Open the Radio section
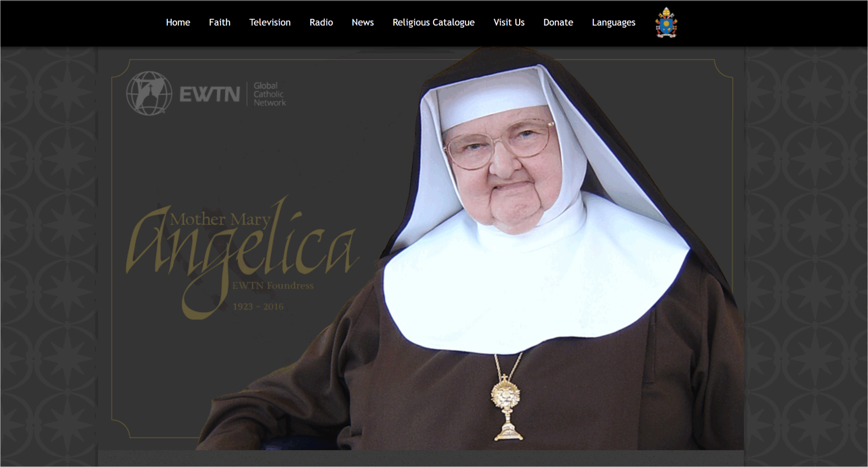This screenshot has width=868, height=467. pyautogui.click(x=321, y=22)
